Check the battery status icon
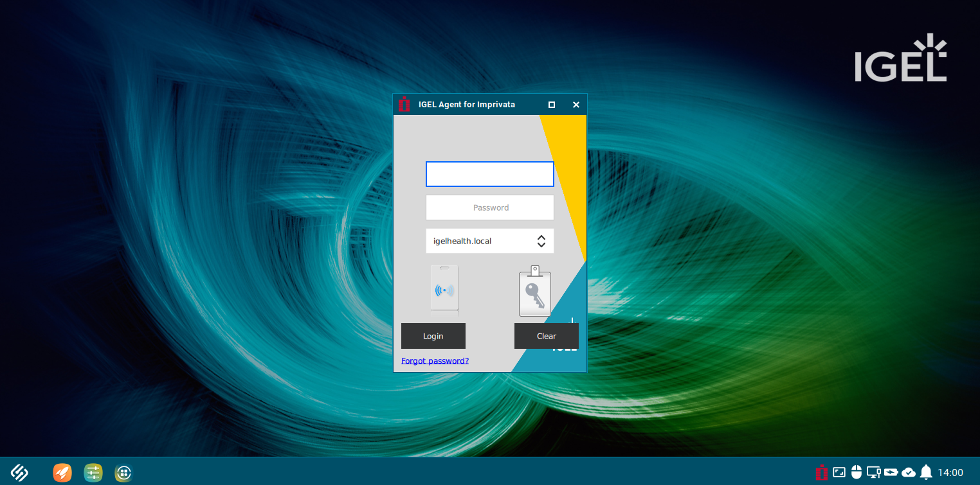This screenshot has height=485, width=980. 890,472
